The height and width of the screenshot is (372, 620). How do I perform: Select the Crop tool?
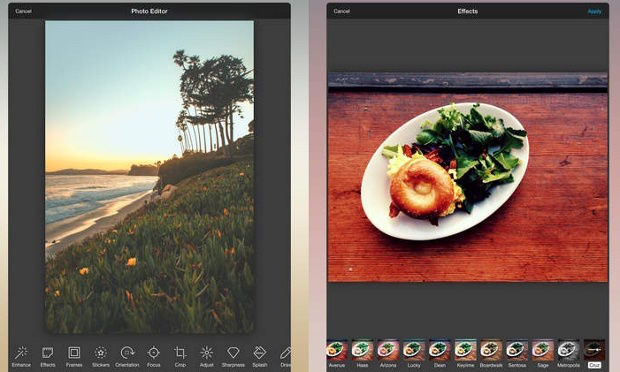pos(180,356)
